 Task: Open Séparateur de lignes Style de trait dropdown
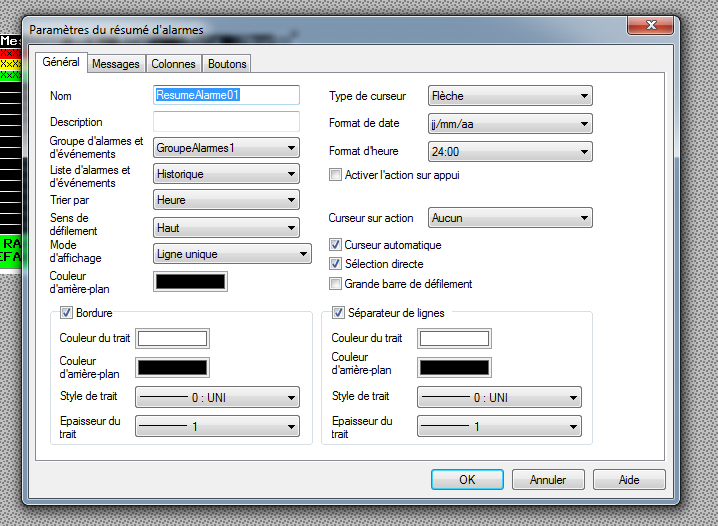[499, 397]
